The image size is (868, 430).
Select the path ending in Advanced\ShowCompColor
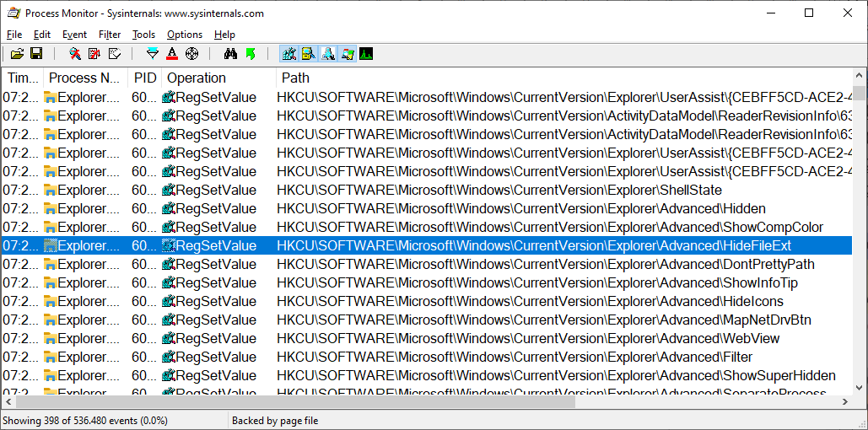(x=550, y=228)
